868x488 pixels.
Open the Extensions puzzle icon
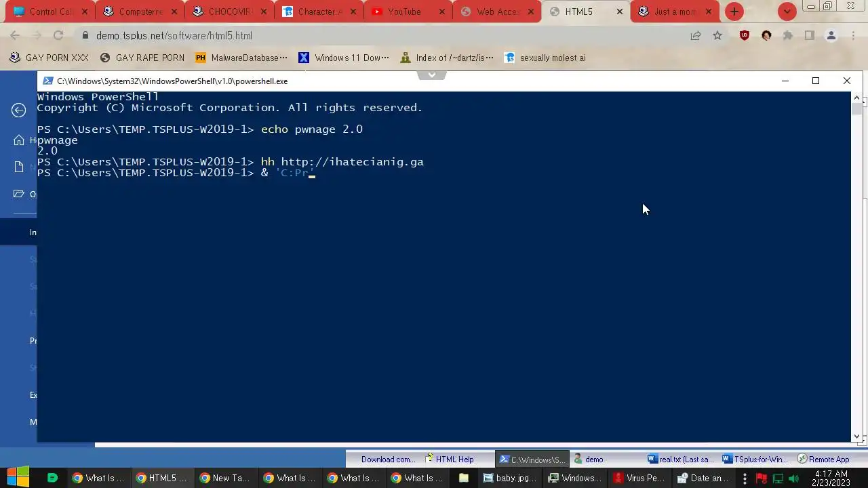click(788, 36)
